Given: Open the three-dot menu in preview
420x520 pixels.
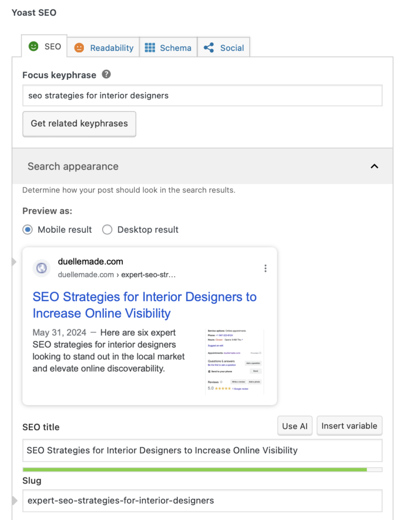Looking at the screenshot, I should pyautogui.click(x=266, y=268).
